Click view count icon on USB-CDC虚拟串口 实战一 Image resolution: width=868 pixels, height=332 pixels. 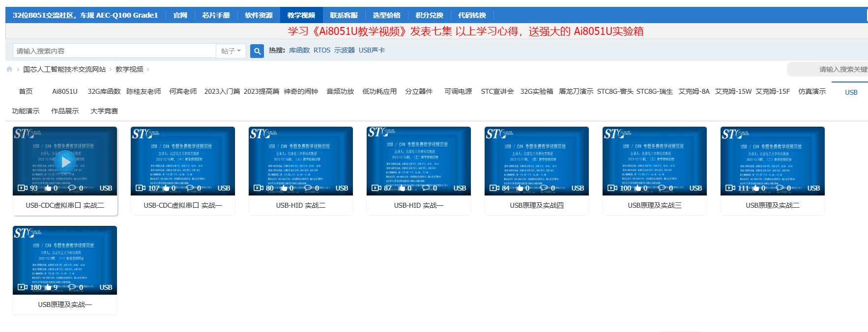click(x=141, y=188)
